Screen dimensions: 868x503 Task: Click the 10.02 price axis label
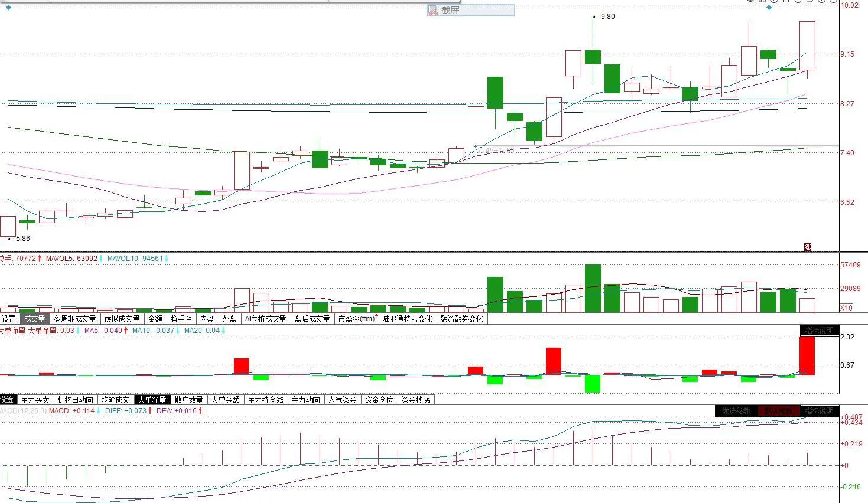point(850,5)
